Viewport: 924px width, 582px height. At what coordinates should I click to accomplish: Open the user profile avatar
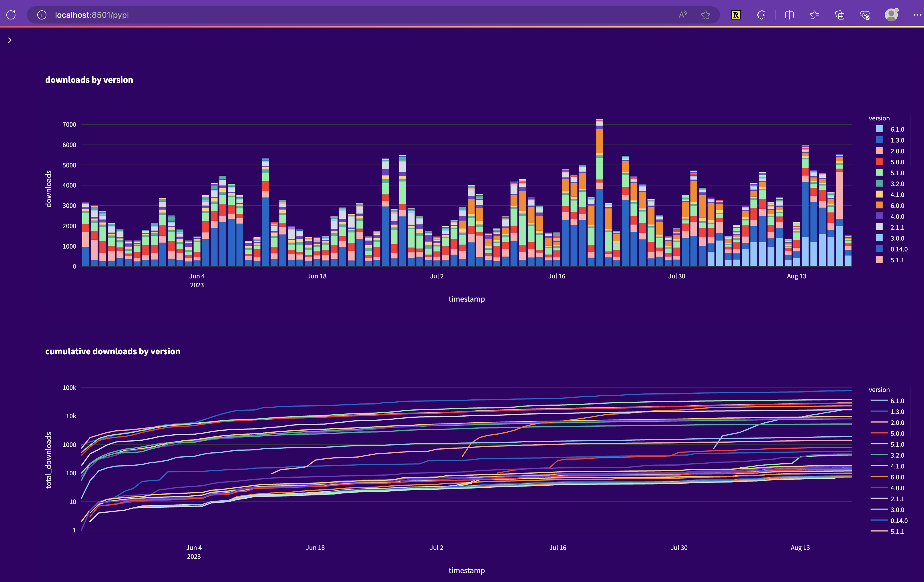pyautogui.click(x=891, y=15)
